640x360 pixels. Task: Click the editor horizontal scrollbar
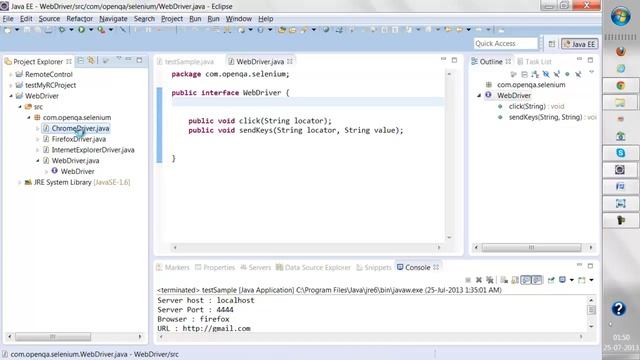click(x=307, y=247)
